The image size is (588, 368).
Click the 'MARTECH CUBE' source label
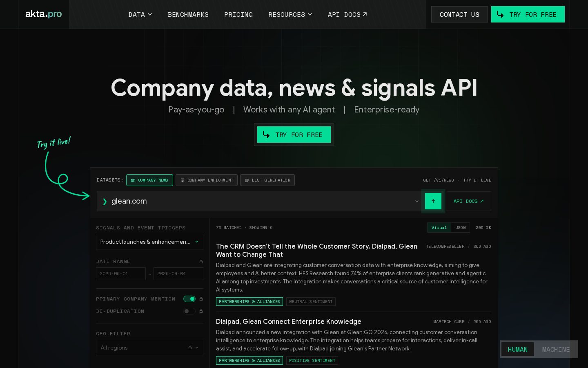pos(449,322)
